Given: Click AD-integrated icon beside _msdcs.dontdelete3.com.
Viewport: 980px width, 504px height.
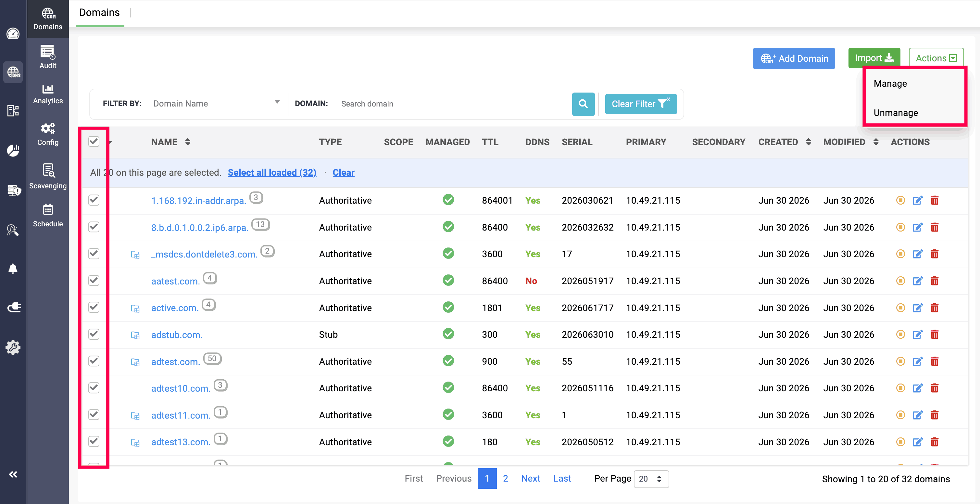Looking at the screenshot, I should [x=135, y=255].
